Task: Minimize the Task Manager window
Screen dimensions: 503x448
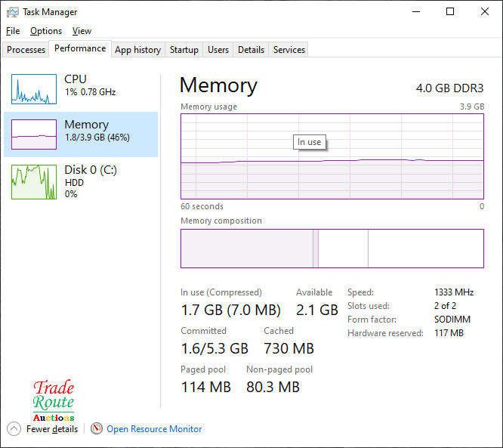Action: [415, 12]
